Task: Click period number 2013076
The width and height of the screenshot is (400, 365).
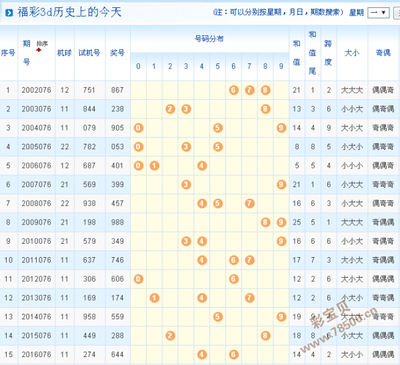Action: tap(36, 298)
